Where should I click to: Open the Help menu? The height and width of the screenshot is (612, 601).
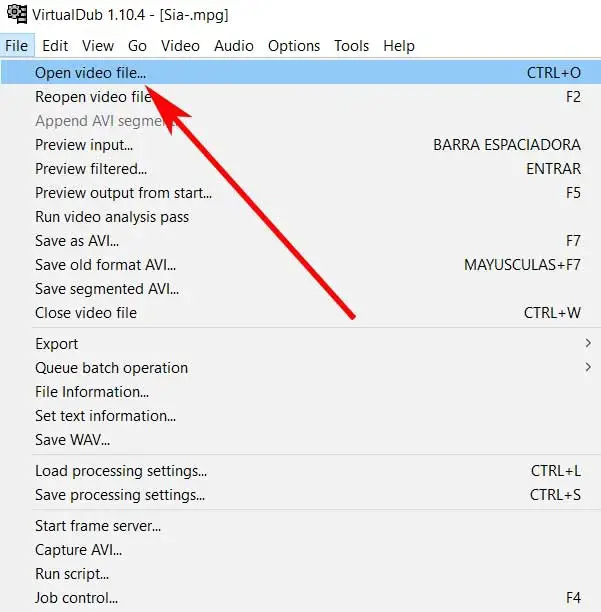[399, 46]
